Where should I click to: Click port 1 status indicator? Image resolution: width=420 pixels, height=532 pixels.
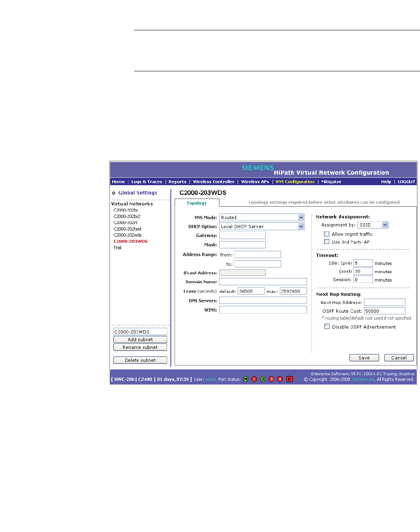(254, 379)
